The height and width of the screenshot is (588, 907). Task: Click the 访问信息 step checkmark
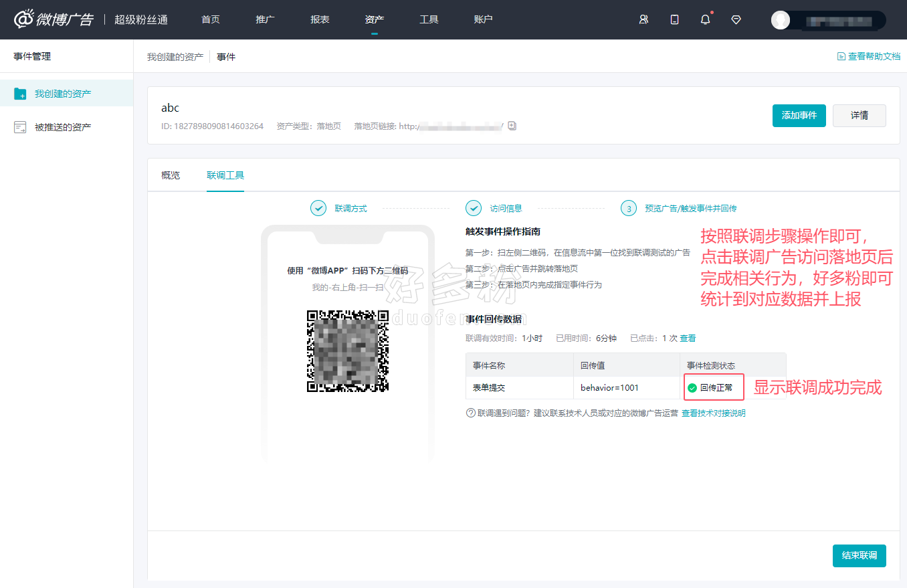[x=474, y=208]
